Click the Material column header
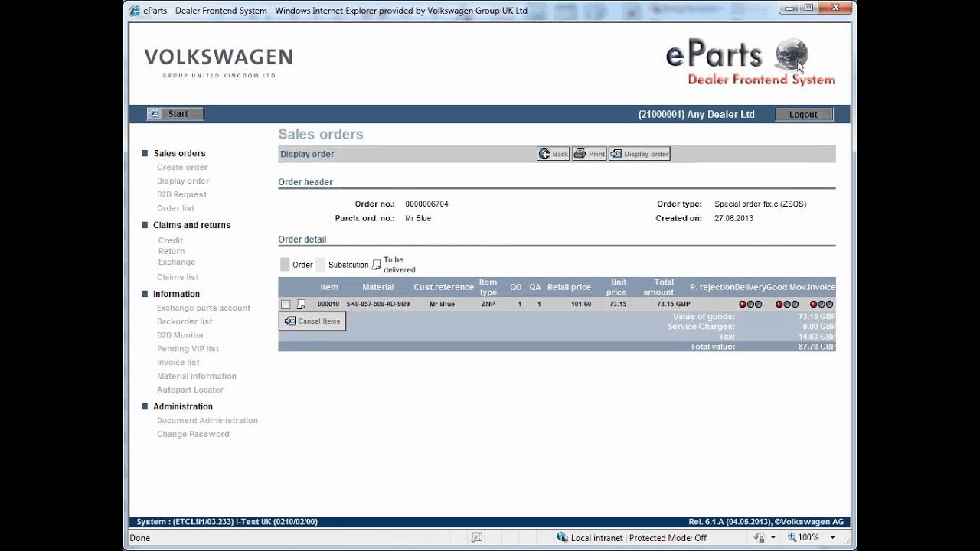980x551 pixels. (378, 287)
